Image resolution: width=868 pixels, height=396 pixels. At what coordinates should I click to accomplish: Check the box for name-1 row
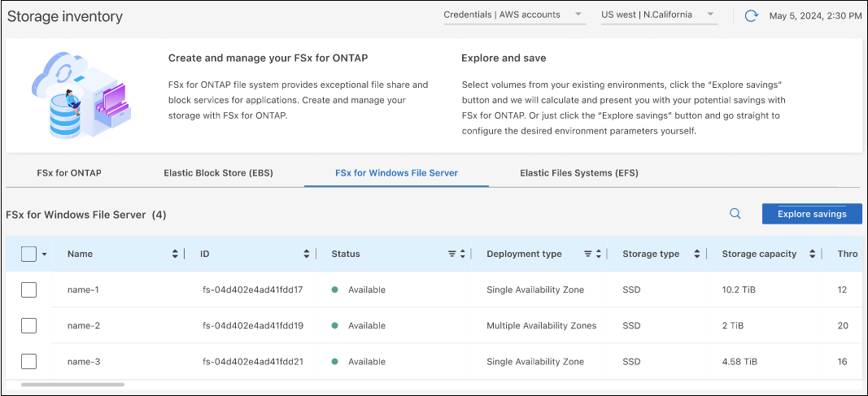[x=28, y=289]
